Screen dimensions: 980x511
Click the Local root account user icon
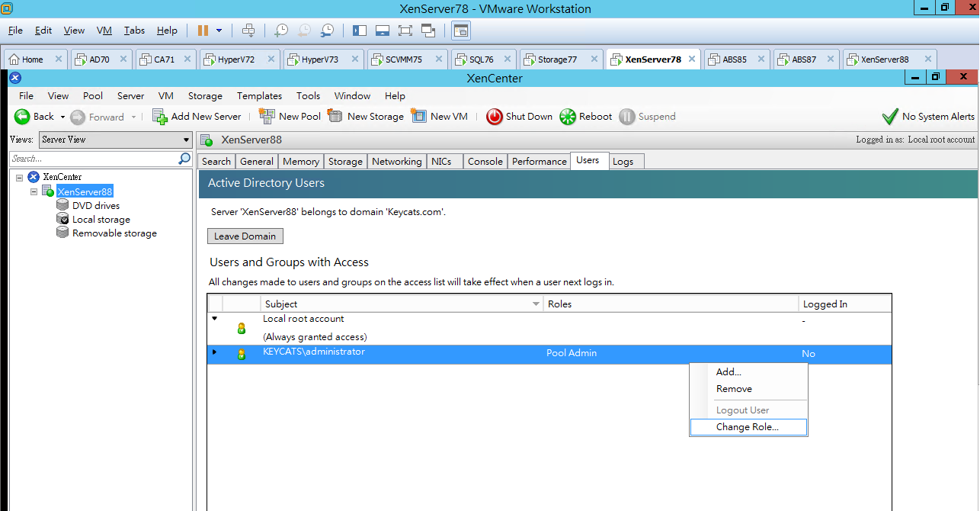pos(242,328)
